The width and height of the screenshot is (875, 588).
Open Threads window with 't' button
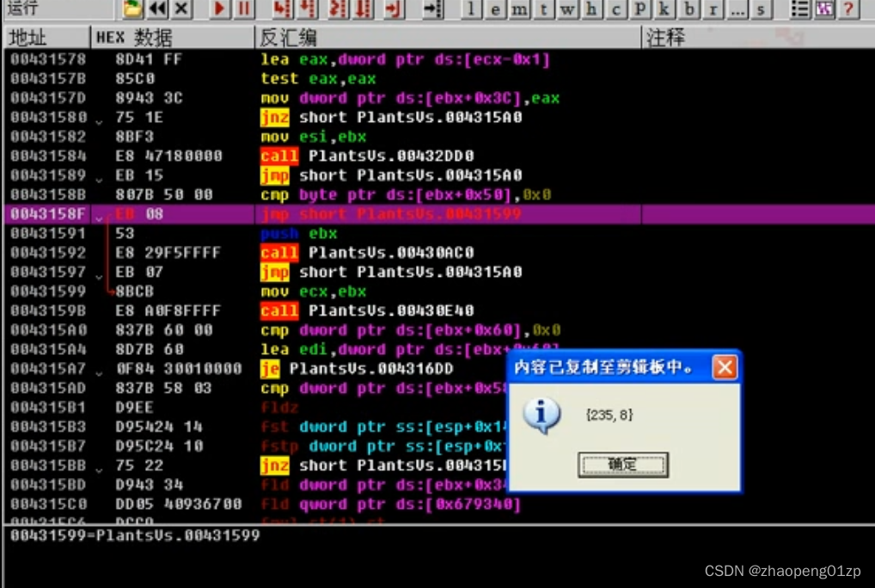point(543,9)
